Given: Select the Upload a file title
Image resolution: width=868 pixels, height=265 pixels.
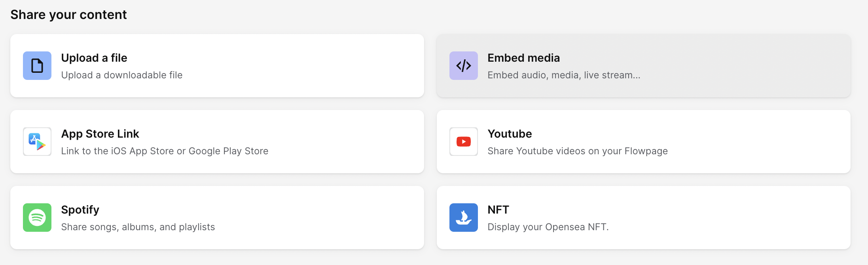Looking at the screenshot, I should pyautogui.click(x=94, y=58).
